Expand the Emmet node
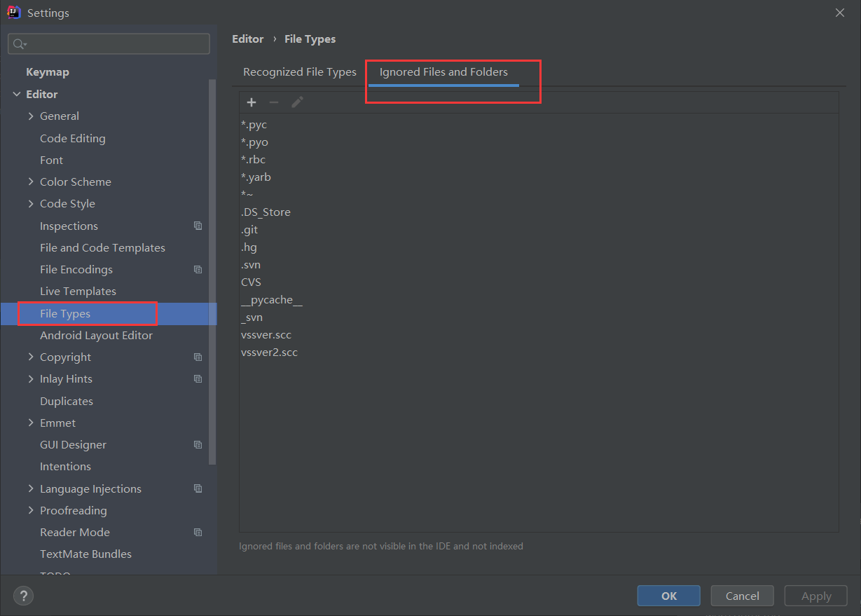861x616 pixels. 31,423
